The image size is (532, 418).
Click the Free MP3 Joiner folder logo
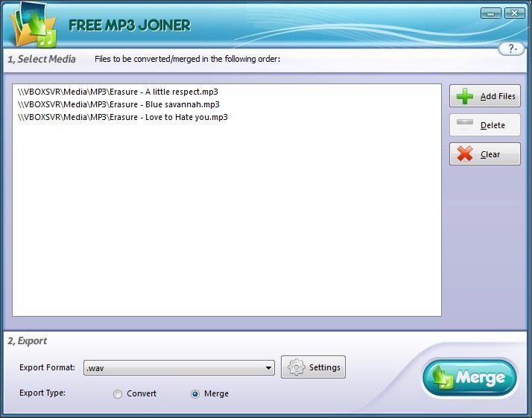[33, 25]
